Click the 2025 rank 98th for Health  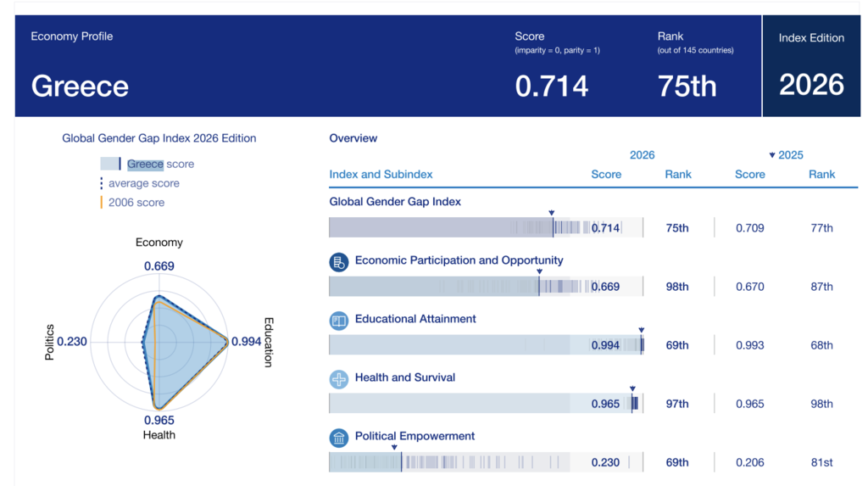(x=821, y=404)
